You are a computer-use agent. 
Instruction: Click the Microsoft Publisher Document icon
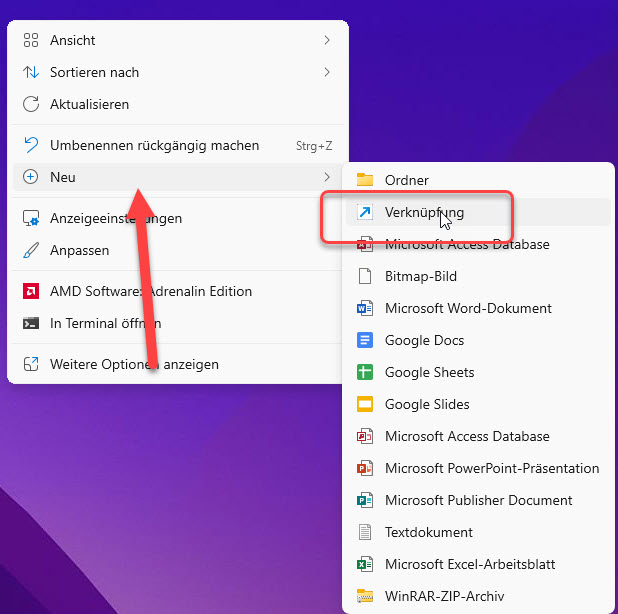point(365,500)
